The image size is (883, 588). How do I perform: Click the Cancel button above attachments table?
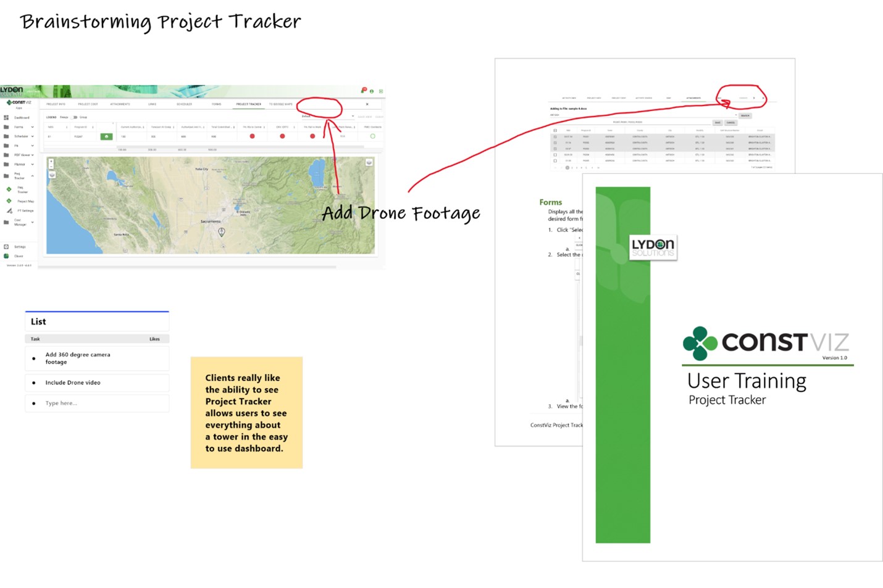coord(730,123)
